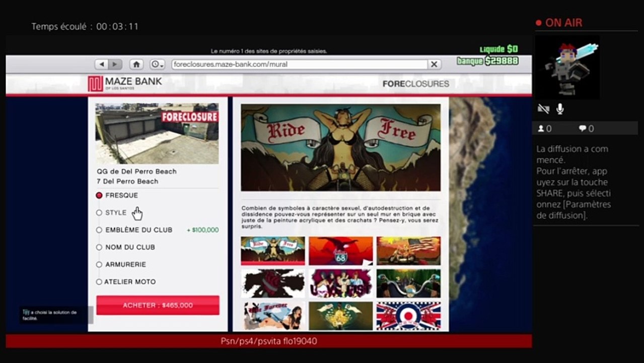Screen dimensions: 644x363
Task: Click the ACHETER : $465,000 button
Action: 158,306
